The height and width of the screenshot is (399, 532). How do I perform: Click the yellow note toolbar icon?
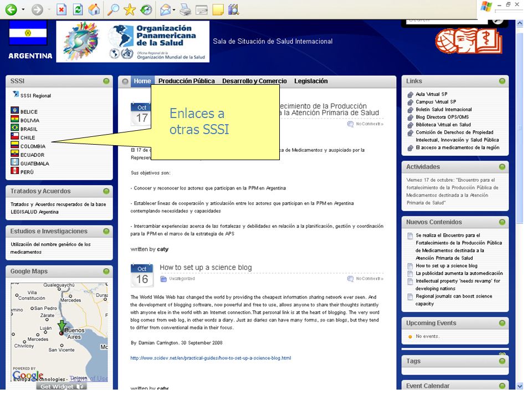(218, 9)
